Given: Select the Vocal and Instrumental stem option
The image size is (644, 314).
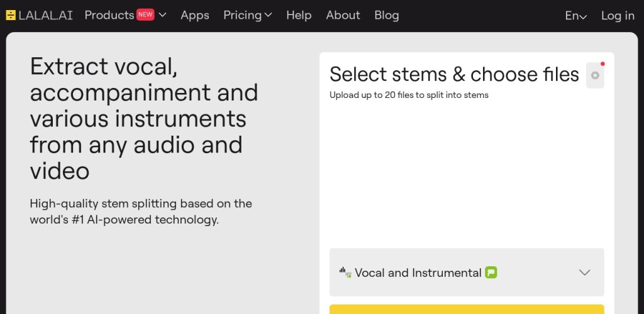Looking at the screenshot, I should pyautogui.click(x=418, y=273).
